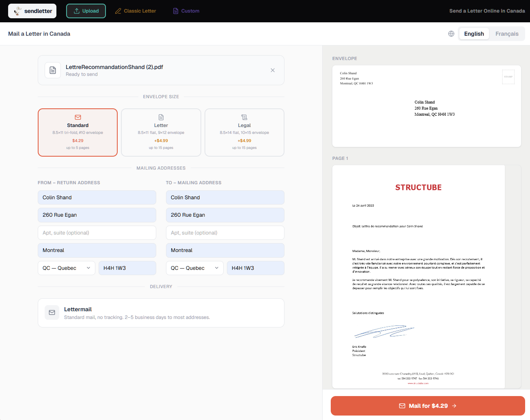This screenshot has width=530, height=420.
Task: Click the upload arrow icon in Upload tab
Action: click(x=77, y=11)
